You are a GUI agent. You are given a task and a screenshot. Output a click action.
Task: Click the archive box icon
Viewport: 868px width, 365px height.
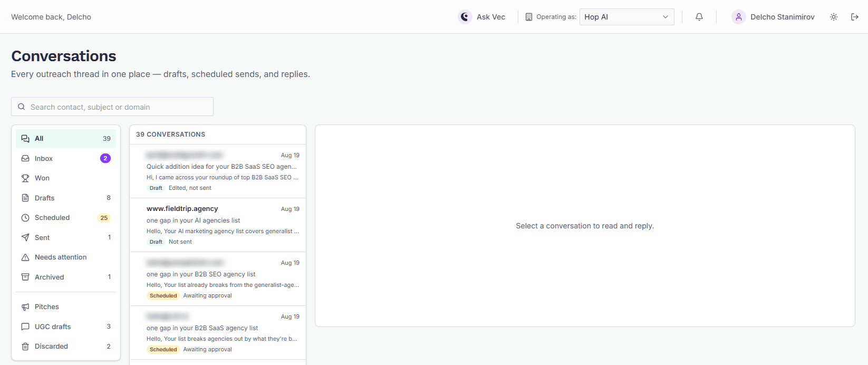[x=25, y=277]
